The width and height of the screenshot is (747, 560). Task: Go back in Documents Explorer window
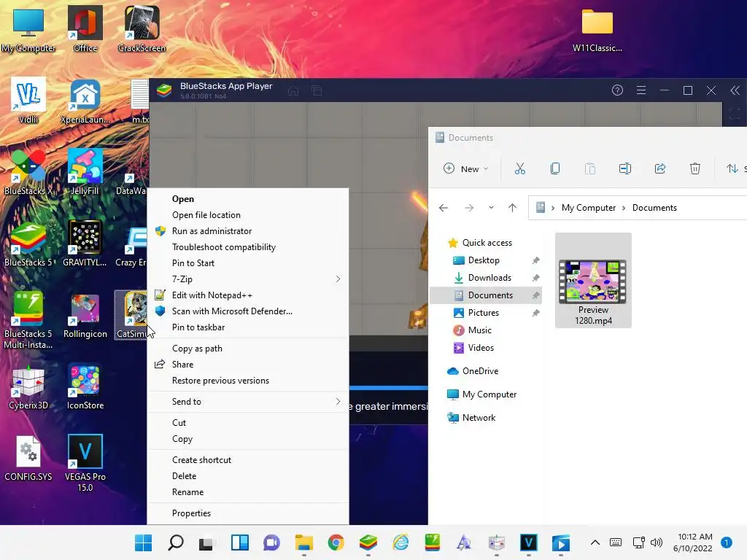tap(444, 208)
